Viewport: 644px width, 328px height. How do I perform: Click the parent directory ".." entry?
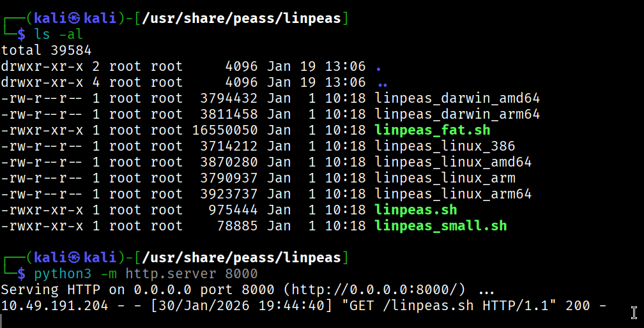pyautogui.click(x=382, y=82)
